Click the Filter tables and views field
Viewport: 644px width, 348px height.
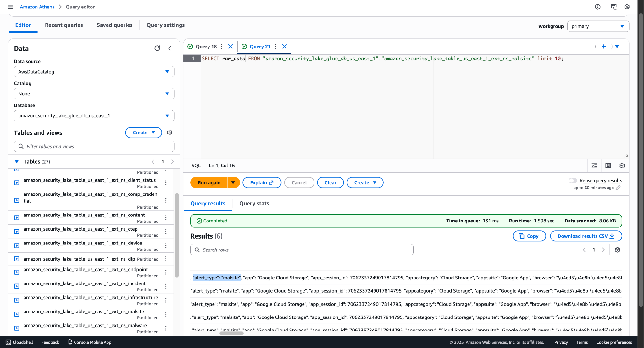coord(94,147)
